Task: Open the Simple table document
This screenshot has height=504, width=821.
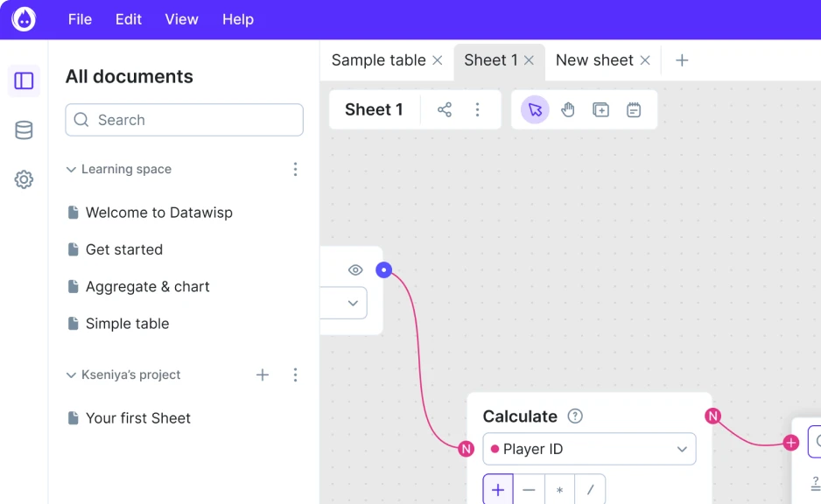Action: coord(127,324)
